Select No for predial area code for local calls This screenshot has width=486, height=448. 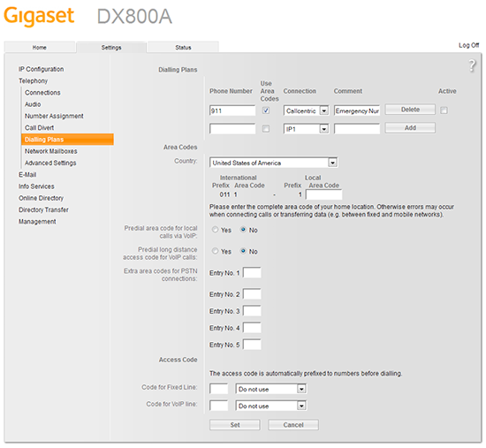coord(243,230)
